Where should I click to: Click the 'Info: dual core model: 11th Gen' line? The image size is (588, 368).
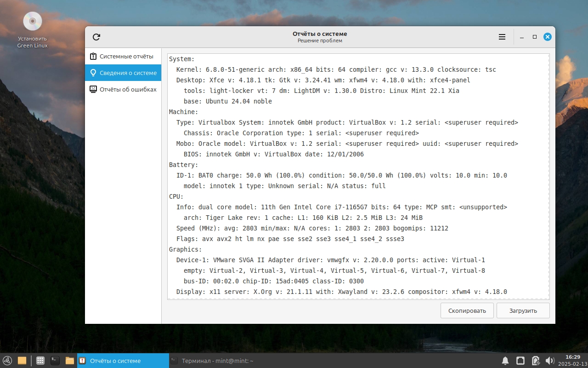click(342, 207)
